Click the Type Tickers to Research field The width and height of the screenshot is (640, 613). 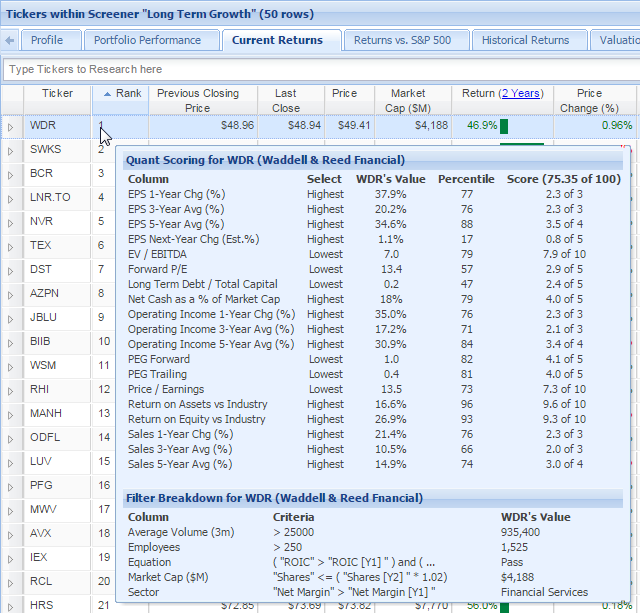pos(322,69)
